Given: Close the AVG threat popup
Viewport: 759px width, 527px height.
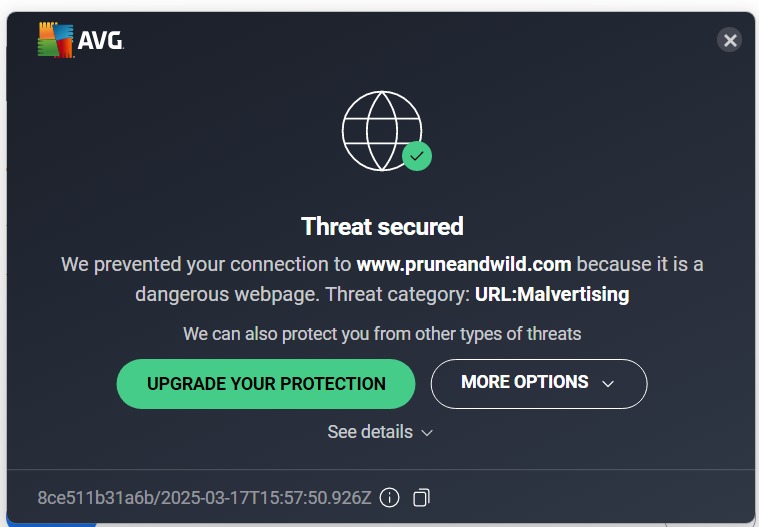Looking at the screenshot, I should [730, 40].
